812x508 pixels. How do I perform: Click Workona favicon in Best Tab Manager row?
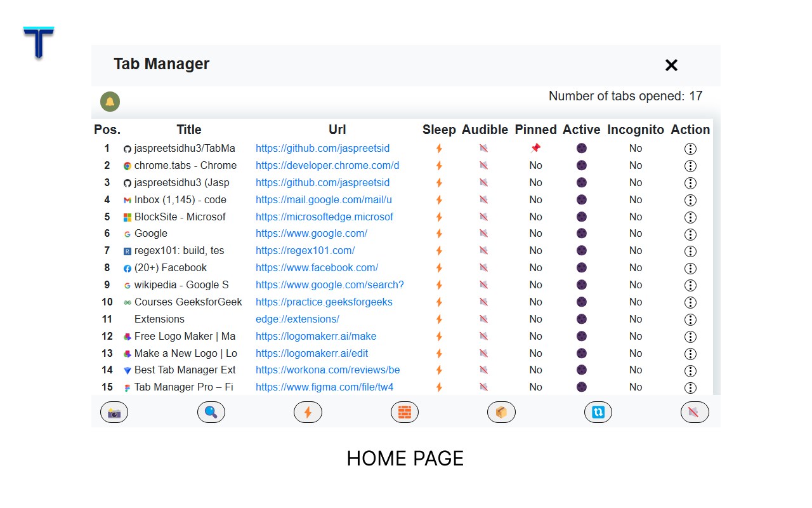[128, 370]
